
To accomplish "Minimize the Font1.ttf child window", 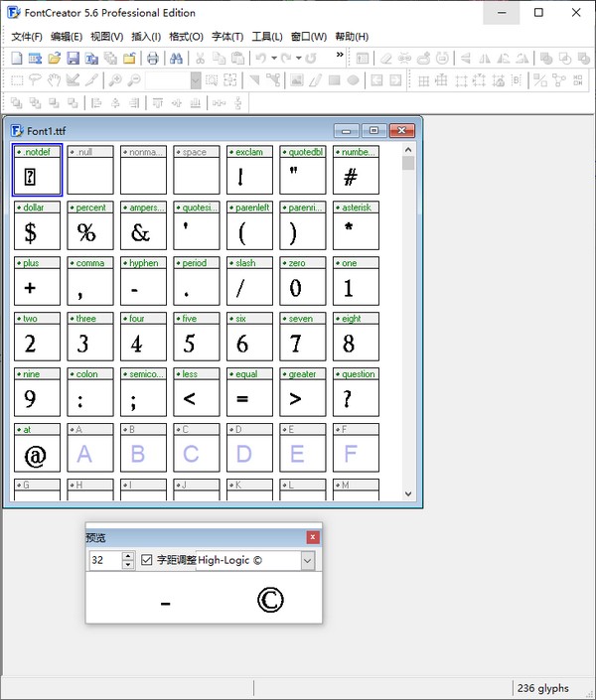I will 347,131.
